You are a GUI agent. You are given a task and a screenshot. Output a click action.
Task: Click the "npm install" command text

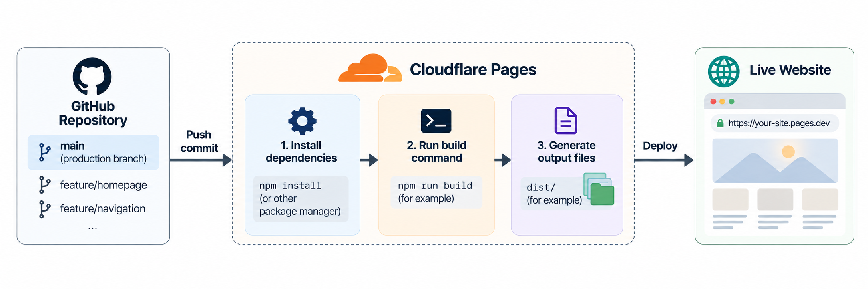290,186
